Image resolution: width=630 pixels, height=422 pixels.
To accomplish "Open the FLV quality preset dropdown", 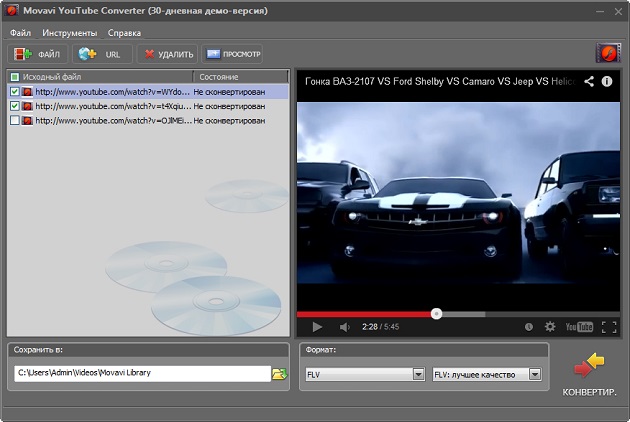I will [487, 375].
